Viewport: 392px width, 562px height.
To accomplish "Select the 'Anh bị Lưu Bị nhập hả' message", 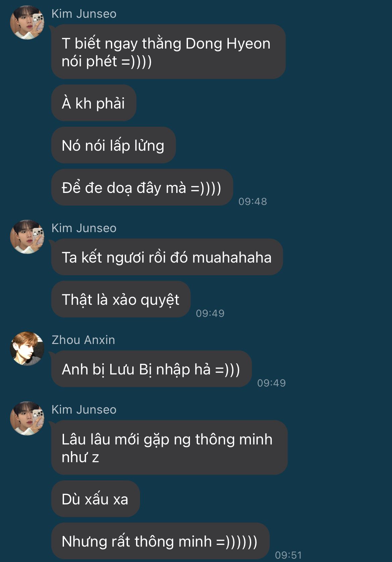I will click(151, 369).
